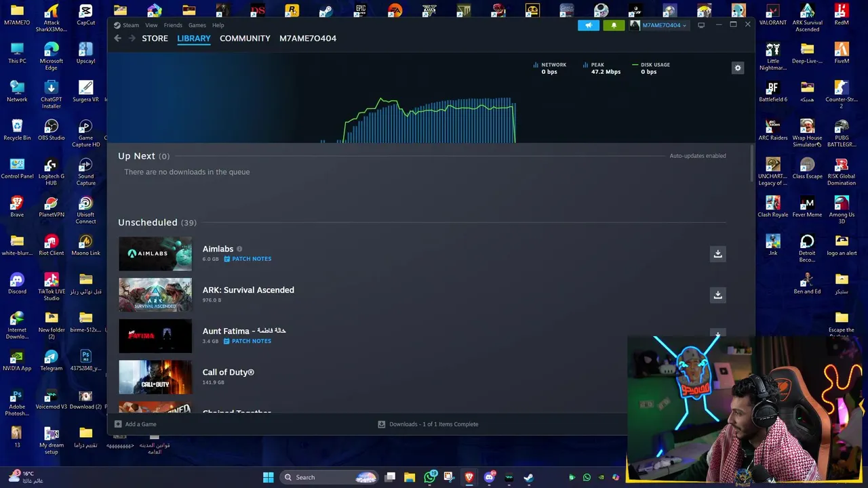Click Downloads status at bottom bar
The image size is (868, 488).
(428, 424)
